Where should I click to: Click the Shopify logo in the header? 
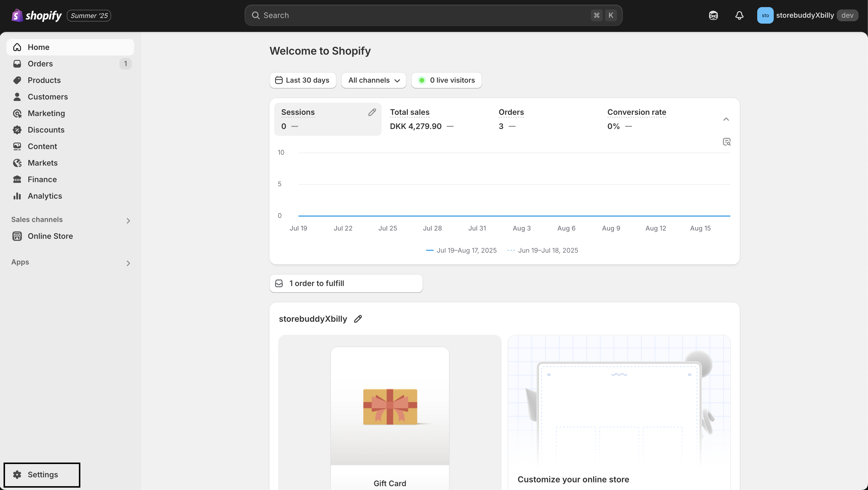point(36,15)
